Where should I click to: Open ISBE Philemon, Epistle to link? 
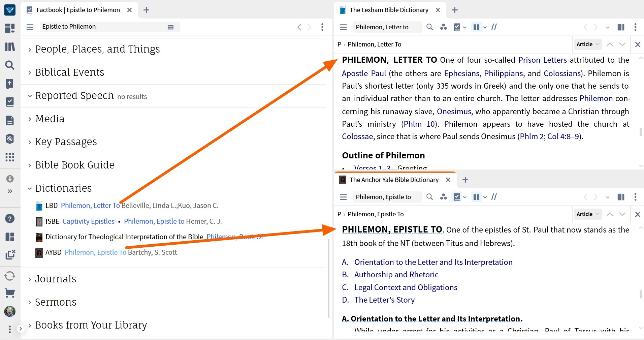coord(154,221)
